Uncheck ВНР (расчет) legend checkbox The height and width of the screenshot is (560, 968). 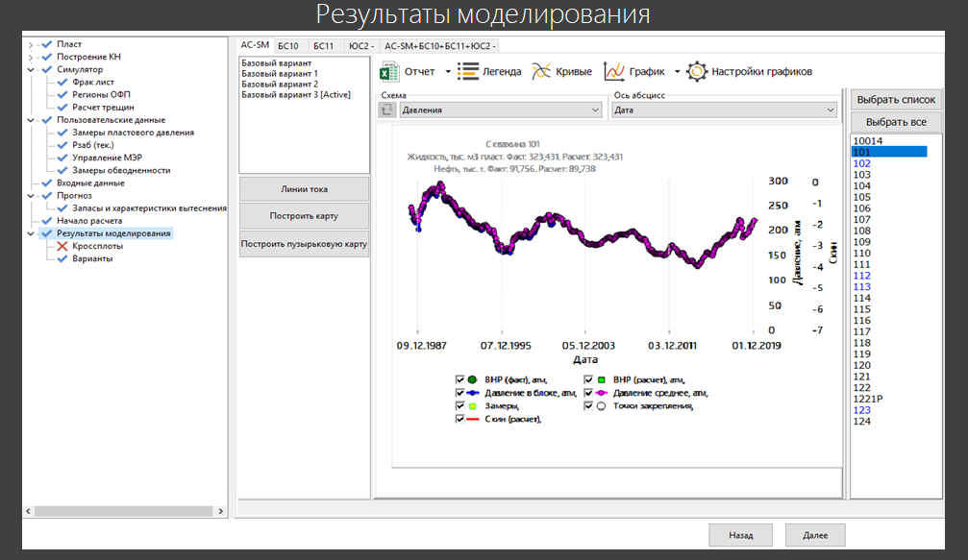pyautogui.click(x=587, y=380)
